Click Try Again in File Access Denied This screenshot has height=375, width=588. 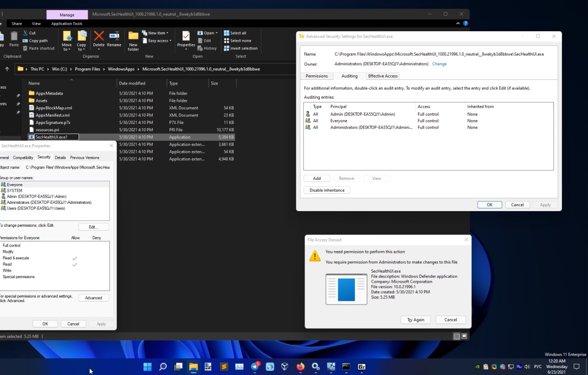[415, 319]
